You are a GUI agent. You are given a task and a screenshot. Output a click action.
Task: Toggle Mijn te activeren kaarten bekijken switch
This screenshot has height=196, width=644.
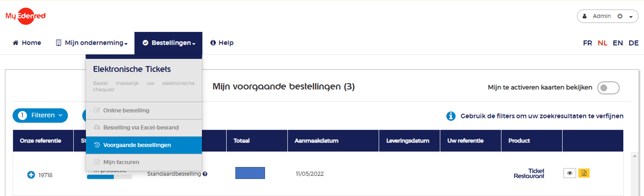click(608, 88)
